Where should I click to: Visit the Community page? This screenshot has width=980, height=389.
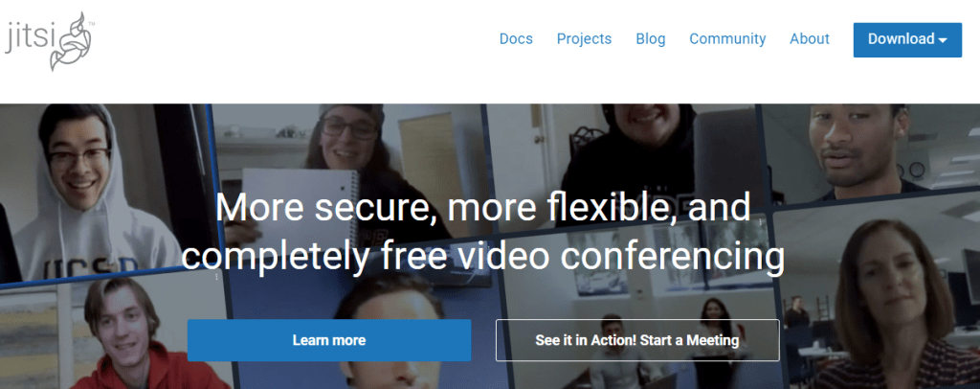(727, 38)
